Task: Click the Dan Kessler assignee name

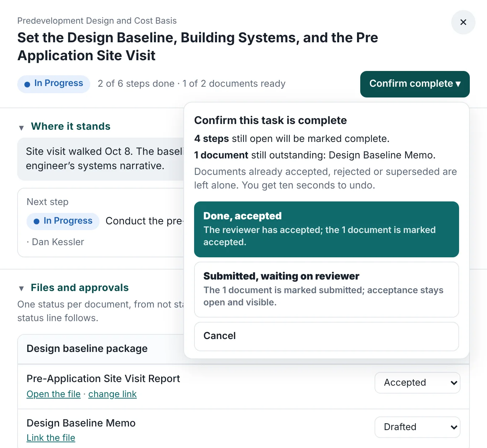Action: coord(58,242)
